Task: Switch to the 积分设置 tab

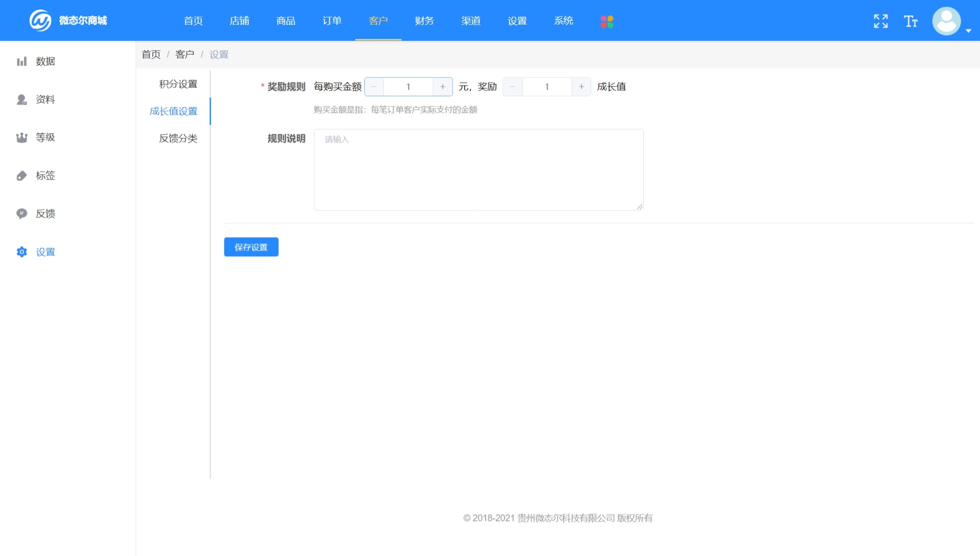Action: click(177, 83)
